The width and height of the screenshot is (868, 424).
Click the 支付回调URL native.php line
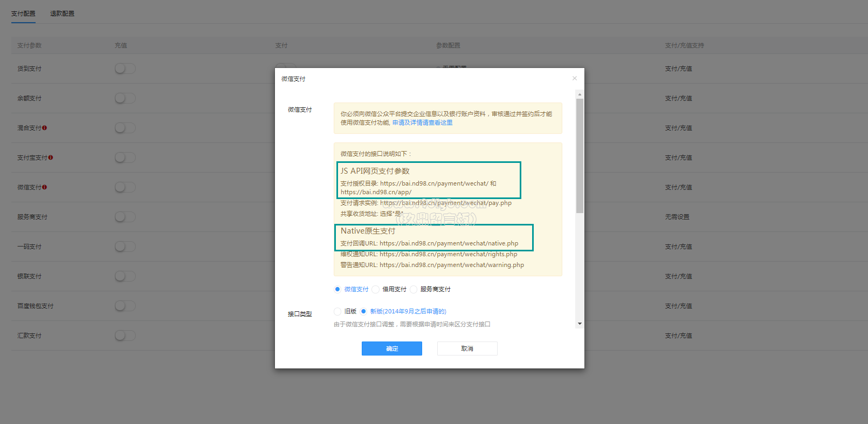pos(429,243)
